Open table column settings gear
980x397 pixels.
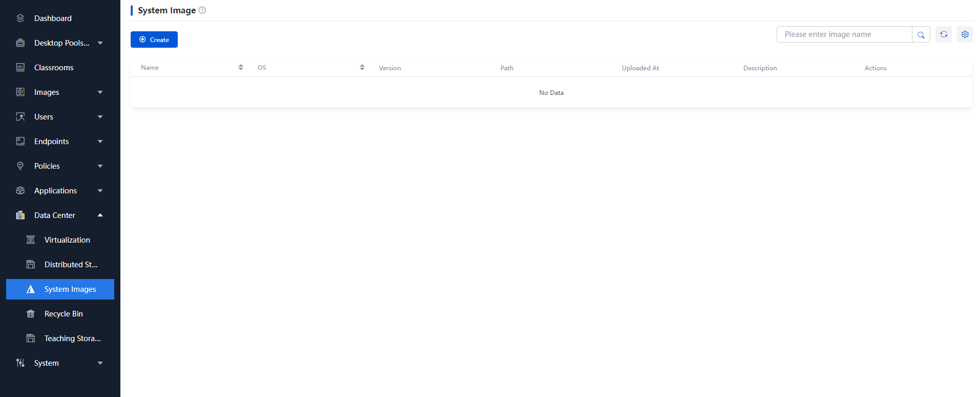tap(965, 34)
